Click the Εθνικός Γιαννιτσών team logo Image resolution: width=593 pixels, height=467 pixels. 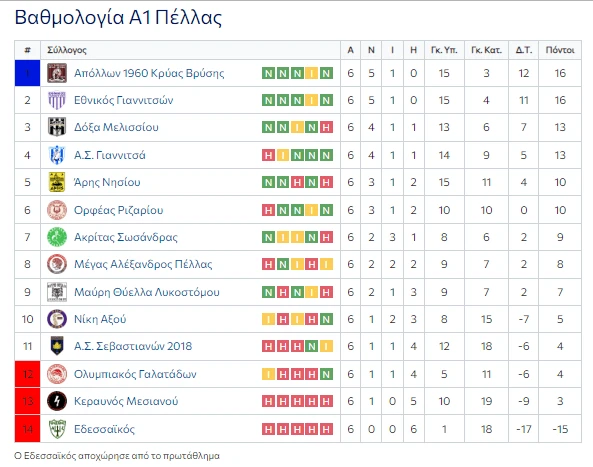[57, 100]
